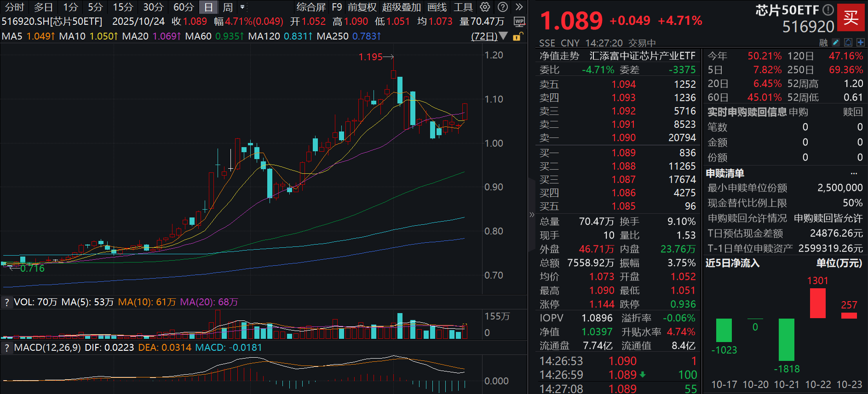Collapse side panel with » handle
This screenshot has height=394, width=868.
click(532, 214)
